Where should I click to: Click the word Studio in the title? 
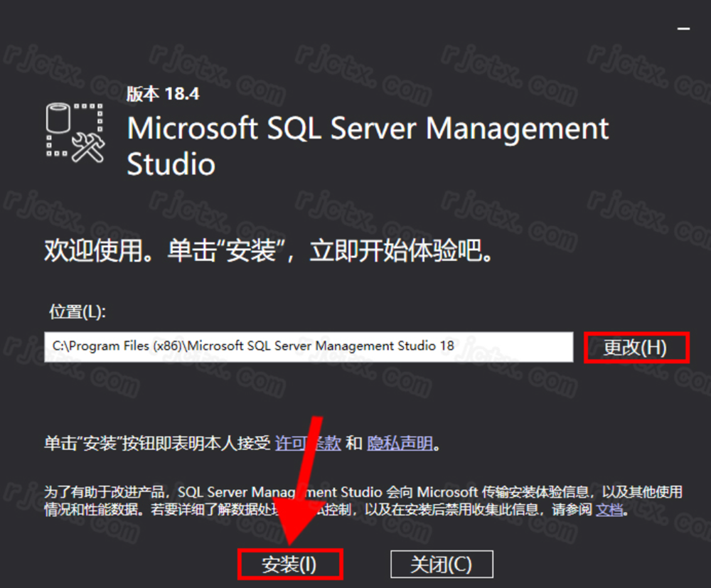(171, 164)
